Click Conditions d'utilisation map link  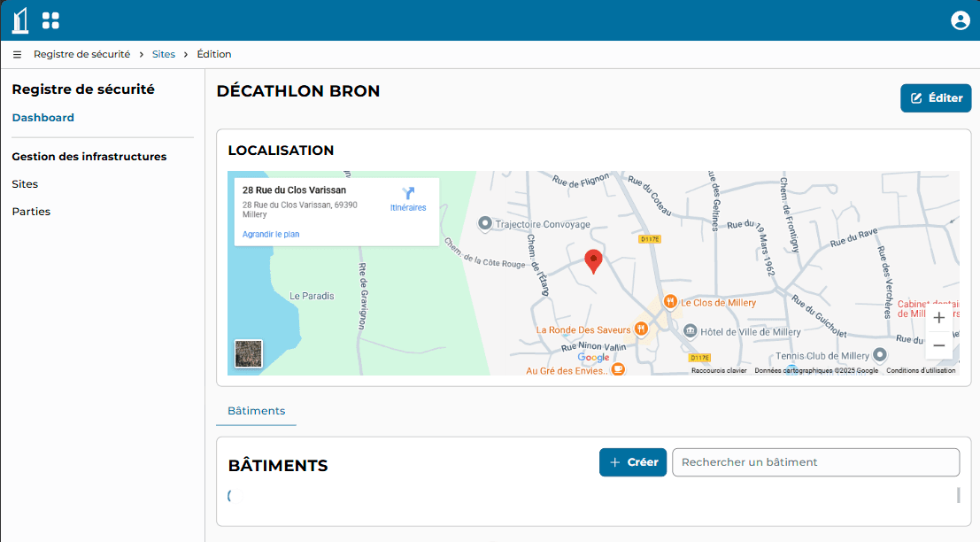[x=921, y=371]
